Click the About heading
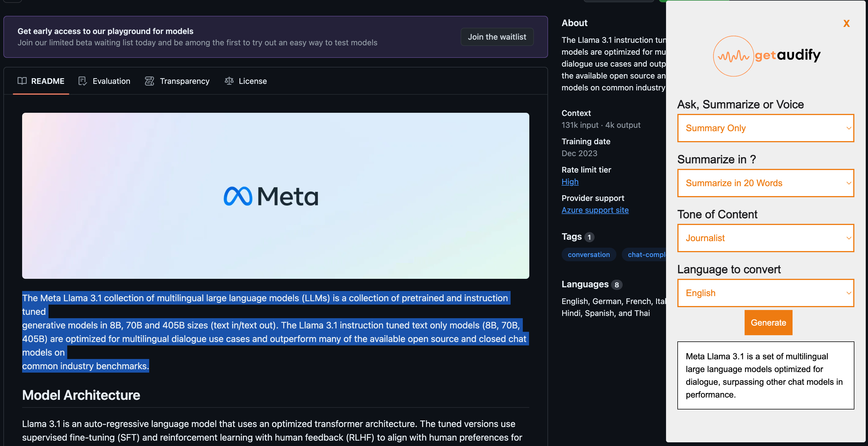868x446 pixels. click(574, 23)
